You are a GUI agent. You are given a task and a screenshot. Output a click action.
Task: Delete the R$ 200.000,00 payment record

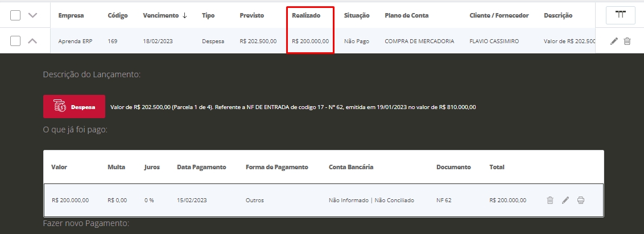click(550, 200)
